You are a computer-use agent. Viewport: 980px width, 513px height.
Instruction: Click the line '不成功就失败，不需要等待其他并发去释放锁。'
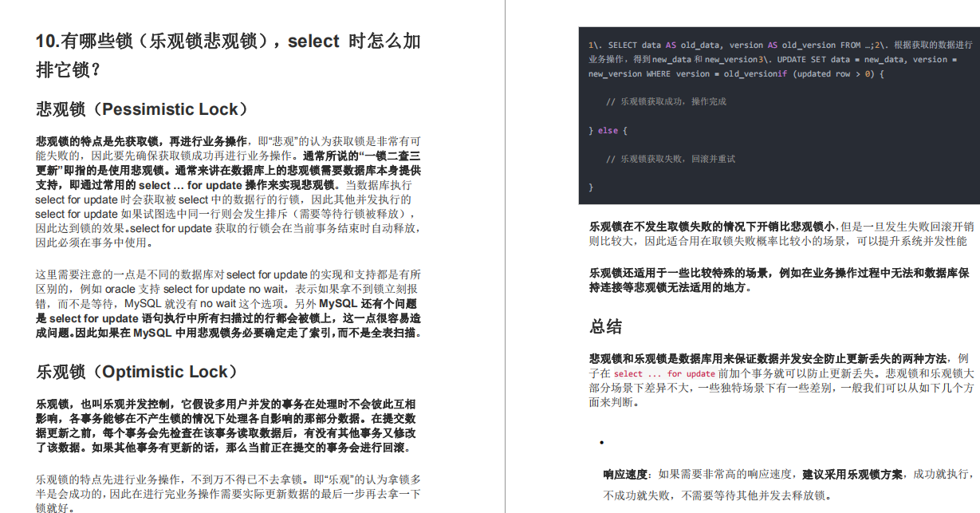click(717, 495)
